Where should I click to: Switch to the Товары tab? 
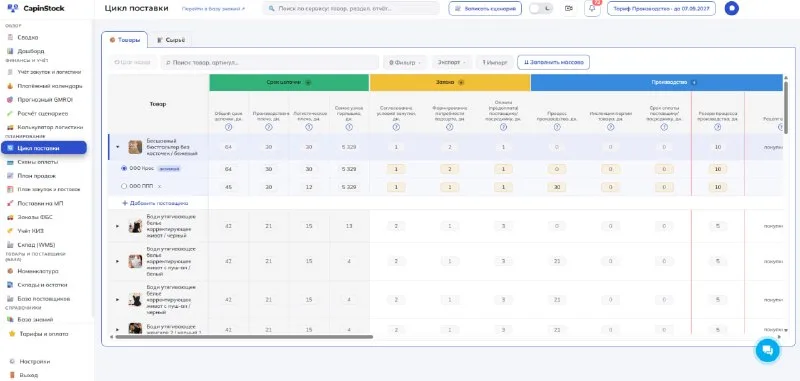pyautogui.click(x=124, y=40)
